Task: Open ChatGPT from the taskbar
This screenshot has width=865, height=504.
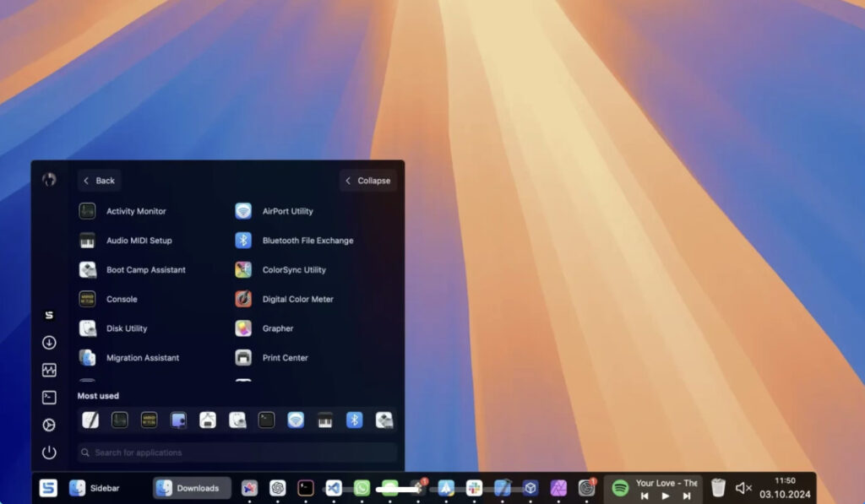Action: coord(277,488)
